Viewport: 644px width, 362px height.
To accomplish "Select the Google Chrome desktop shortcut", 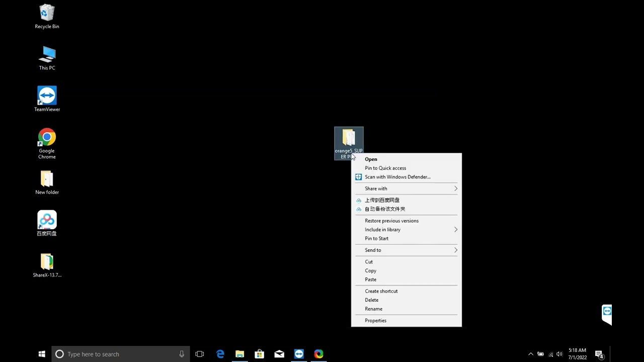I will point(47,143).
